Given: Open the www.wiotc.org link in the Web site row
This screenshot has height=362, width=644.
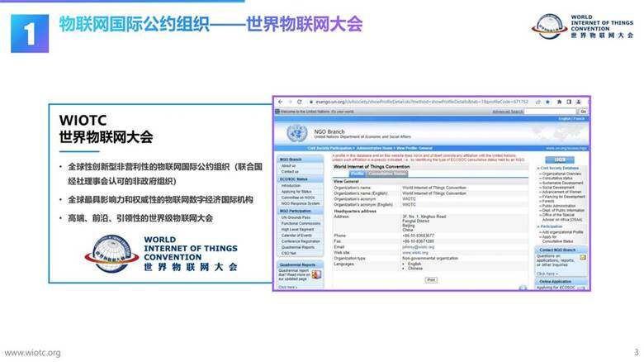Looking at the screenshot, I should (415, 253).
